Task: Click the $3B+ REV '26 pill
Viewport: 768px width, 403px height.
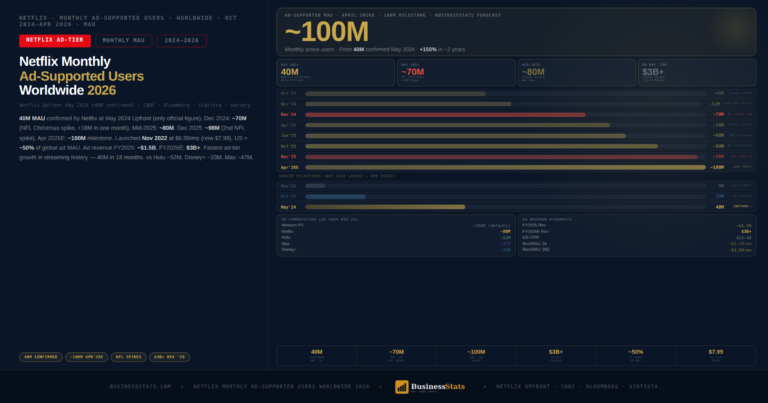Action: click(169, 357)
